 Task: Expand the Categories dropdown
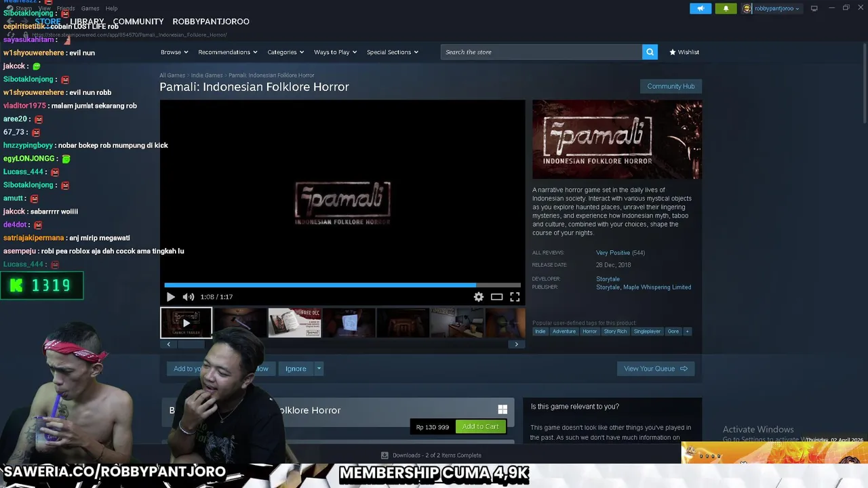285,52
